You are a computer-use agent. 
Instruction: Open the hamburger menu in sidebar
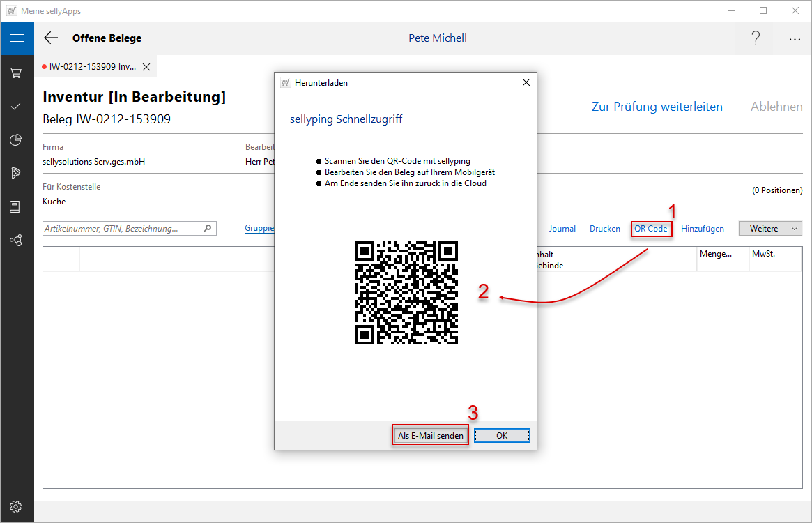[17, 38]
